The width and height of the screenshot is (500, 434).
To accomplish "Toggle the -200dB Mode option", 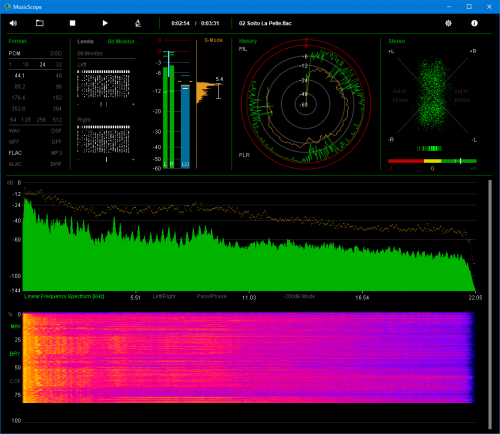I will tap(299, 296).
